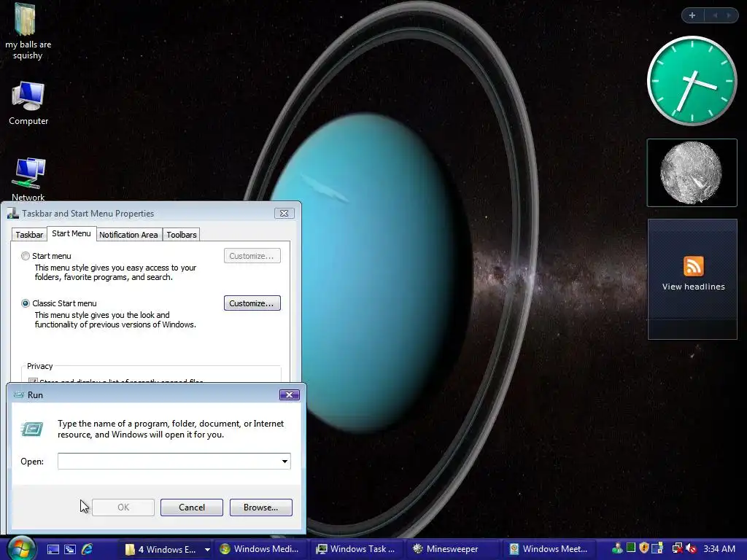Click the disconnected network tray icon

coord(677,548)
